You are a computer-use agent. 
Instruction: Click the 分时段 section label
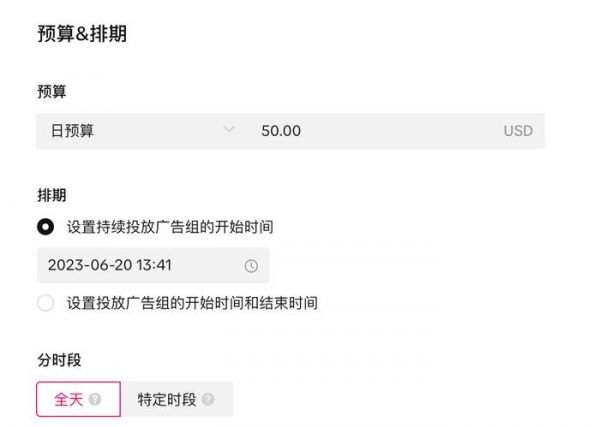tap(58, 357)
